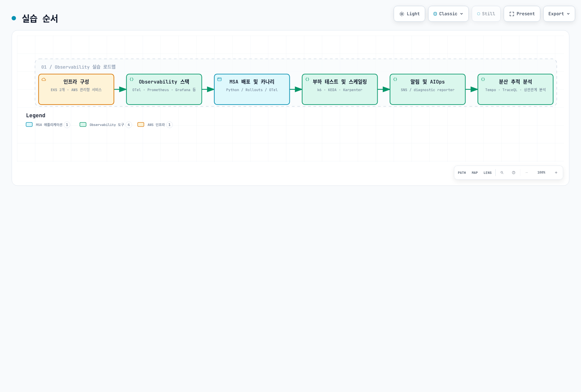The height and width of the screenshot is (392, 581).
Task: Select the 분산 추적 분석 node
Action: point(516,89)
